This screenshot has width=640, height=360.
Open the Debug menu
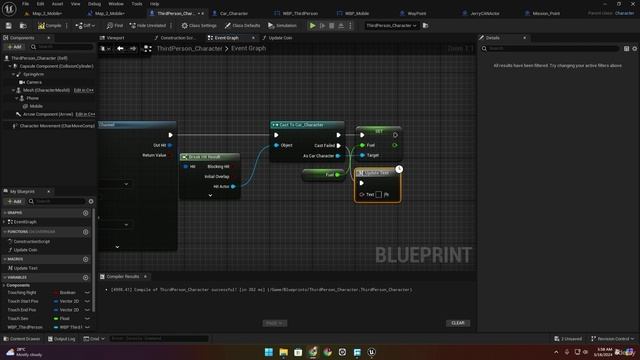(x=94, y=4)
